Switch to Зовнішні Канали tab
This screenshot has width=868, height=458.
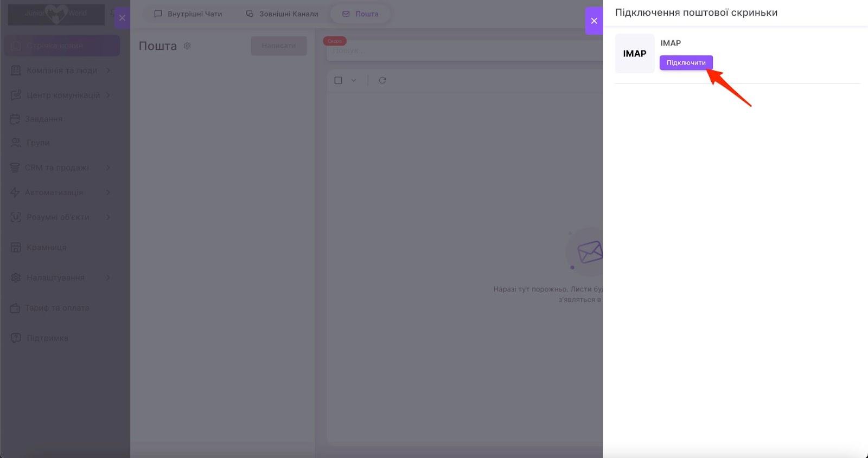click(x=282, y=14)
